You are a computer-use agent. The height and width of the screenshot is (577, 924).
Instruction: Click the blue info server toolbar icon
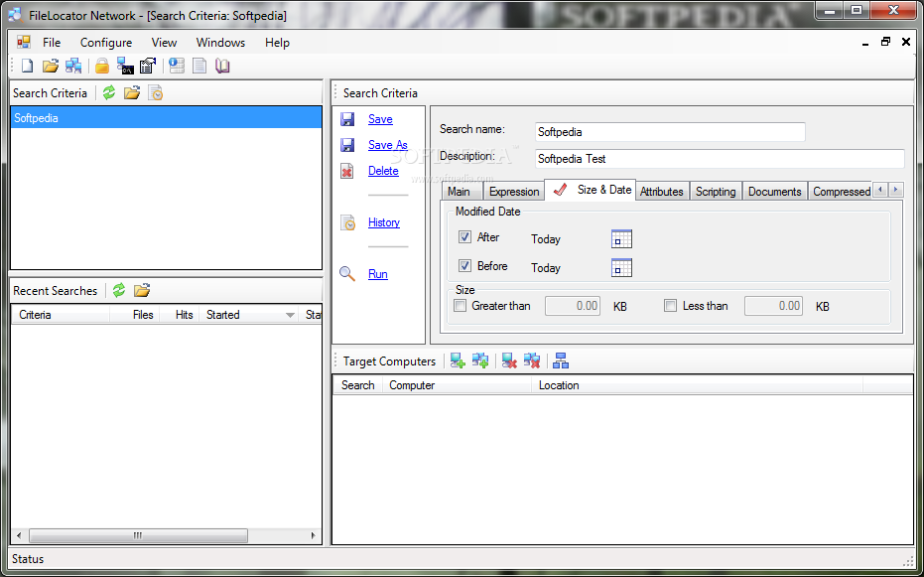(x=177, y=66)
